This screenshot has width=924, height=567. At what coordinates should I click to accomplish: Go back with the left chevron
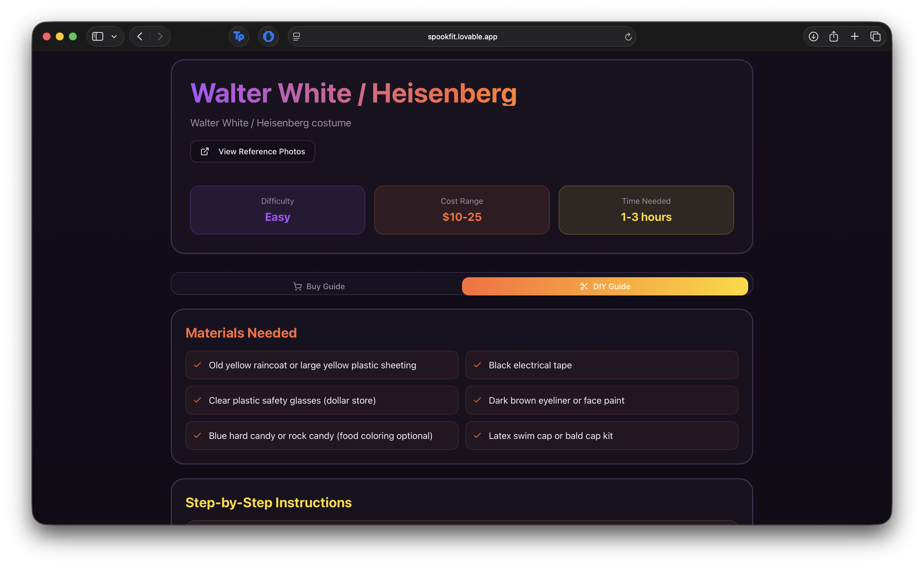(140, 36)
